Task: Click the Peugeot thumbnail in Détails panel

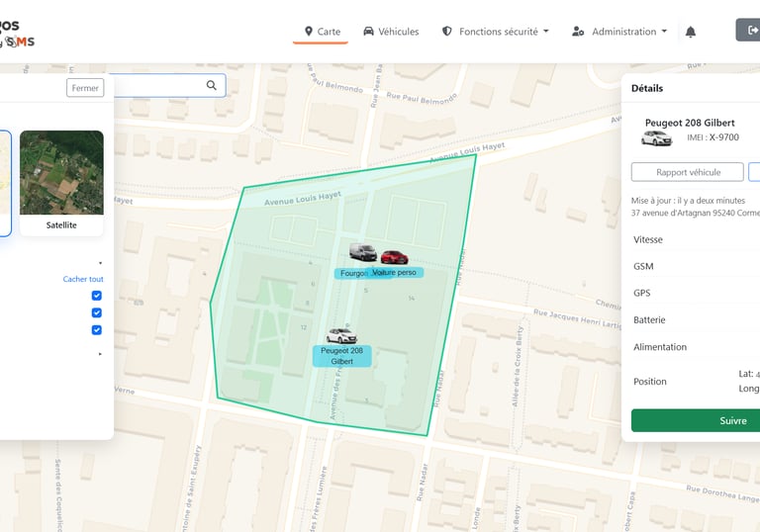Action: 656,138
